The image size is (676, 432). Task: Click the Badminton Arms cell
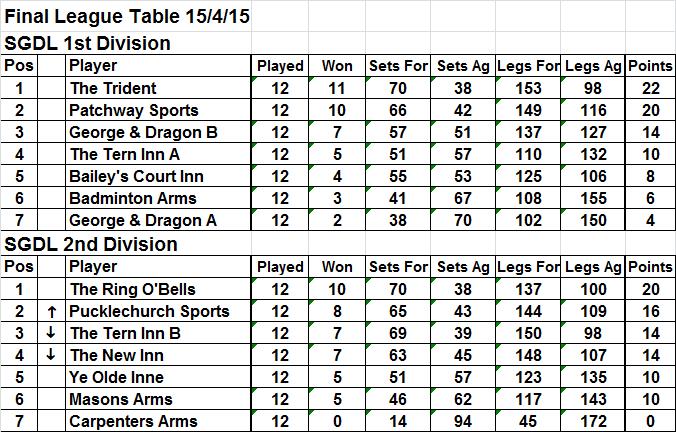tap(134, 198)
